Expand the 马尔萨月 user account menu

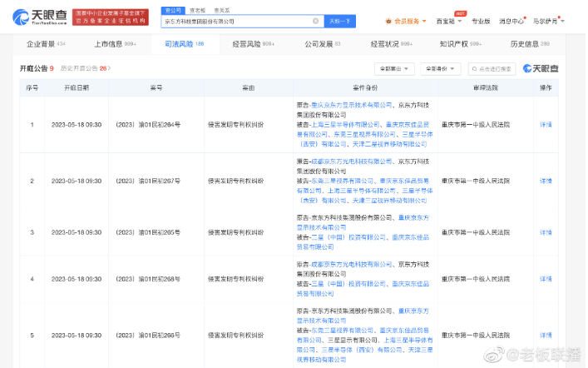pos(549,22)
